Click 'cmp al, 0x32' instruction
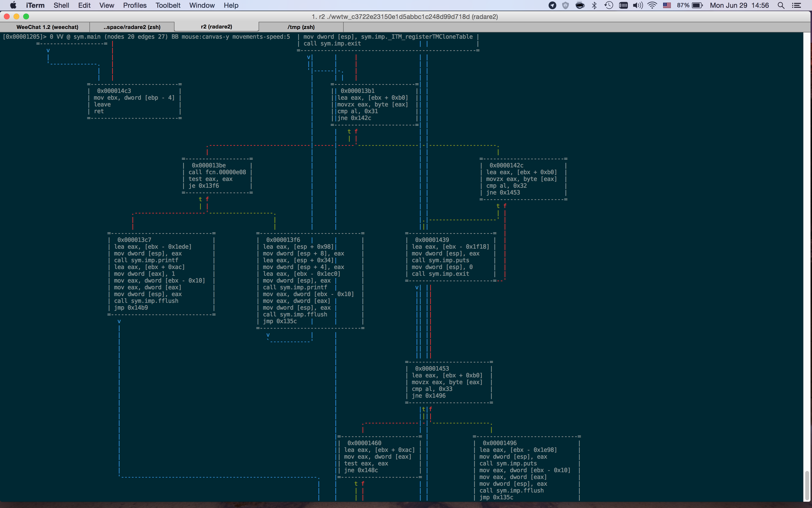The height and width of the screenshot is (508, 812). [506, 186]
